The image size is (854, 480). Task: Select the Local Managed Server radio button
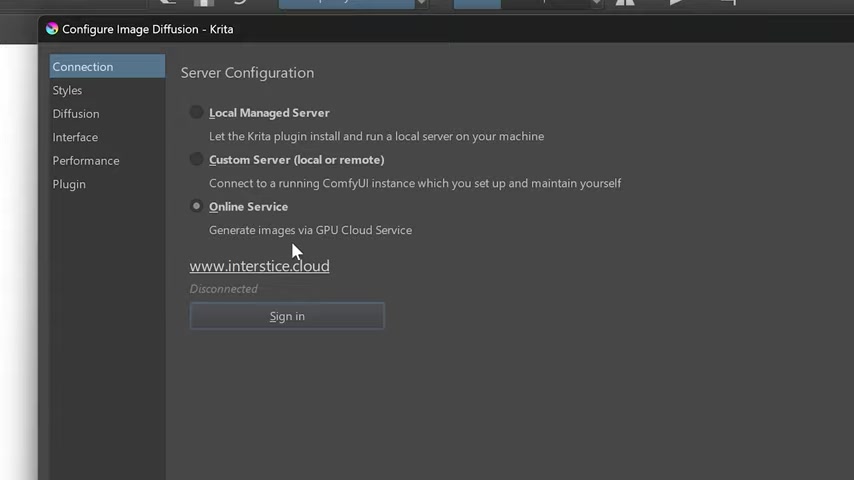coord(196,112)
